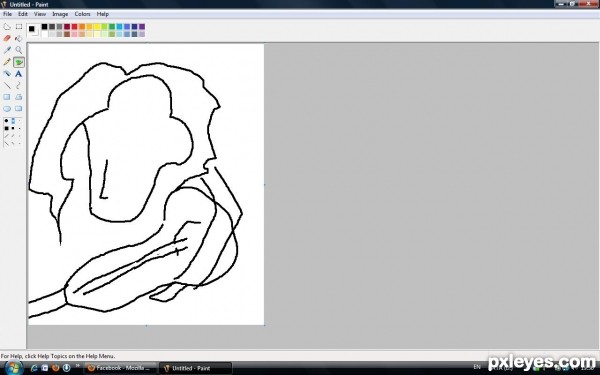Select the Free-Form Select tool

click(x=7, y=27)
